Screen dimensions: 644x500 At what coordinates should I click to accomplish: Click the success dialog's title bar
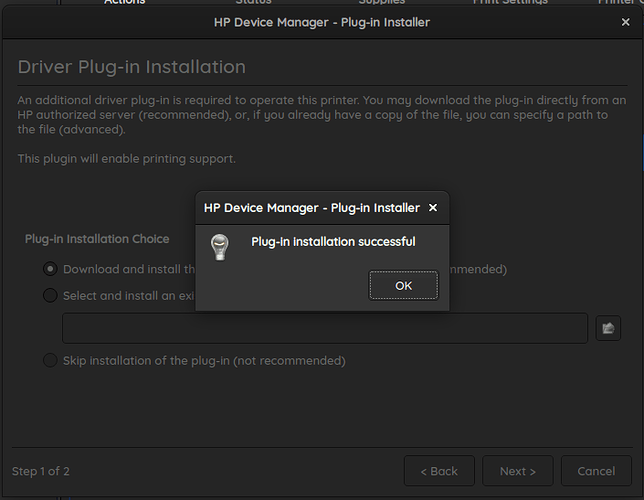click(x=310, y=208)
